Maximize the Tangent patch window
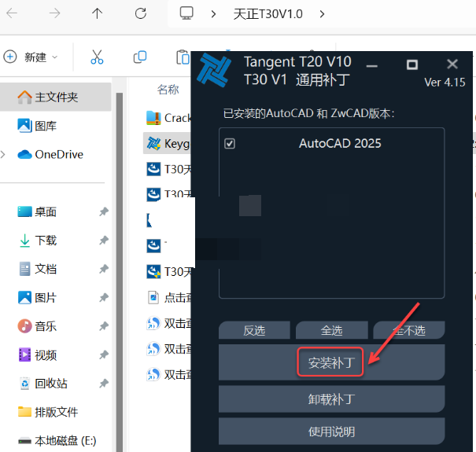The height and width of the screenshot is (452, 476). 412,64
